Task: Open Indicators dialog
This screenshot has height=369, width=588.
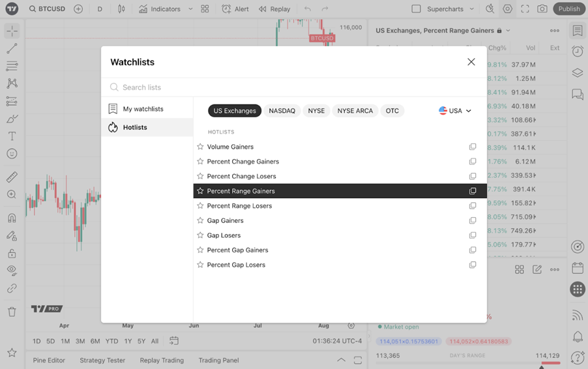Action: (160, 9)
